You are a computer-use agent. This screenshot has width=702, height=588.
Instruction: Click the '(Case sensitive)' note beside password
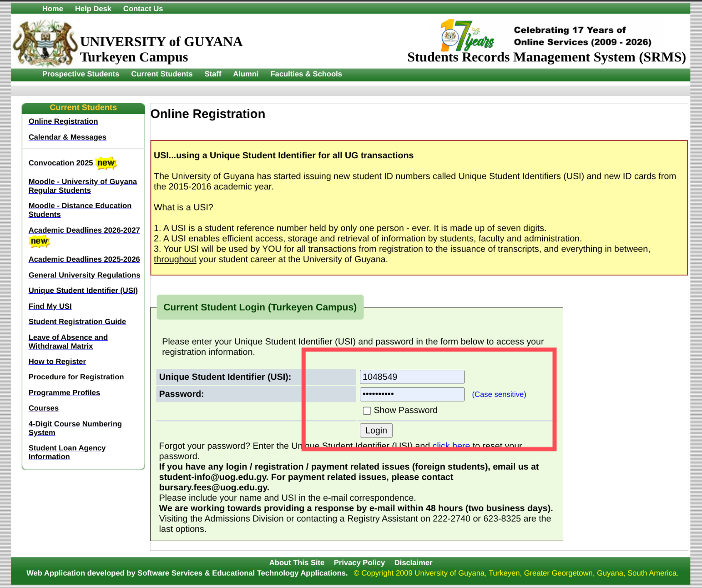coord(499,394)
